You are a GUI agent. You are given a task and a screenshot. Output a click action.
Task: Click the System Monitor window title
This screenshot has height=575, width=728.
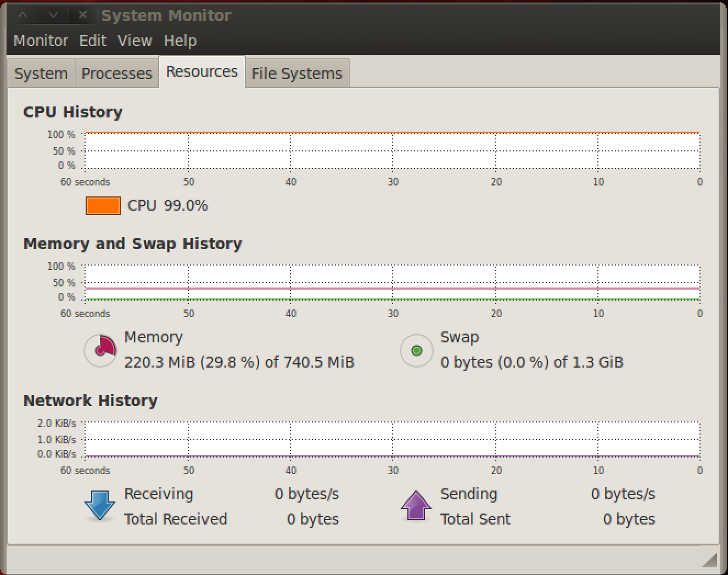pyautogui.click(x=166, y=15)
